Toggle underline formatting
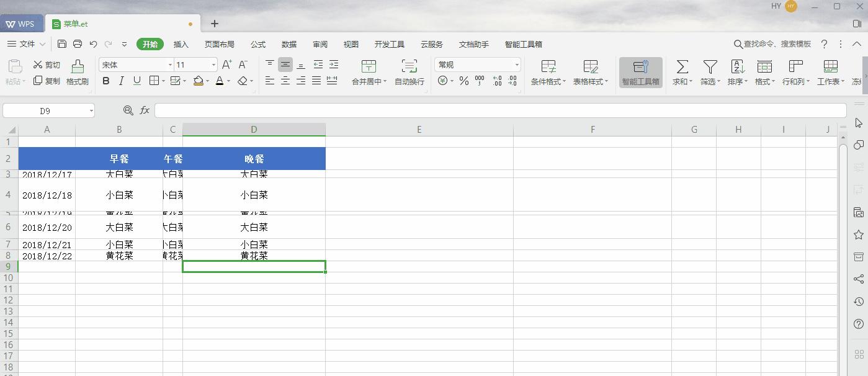 pos(136,81)
